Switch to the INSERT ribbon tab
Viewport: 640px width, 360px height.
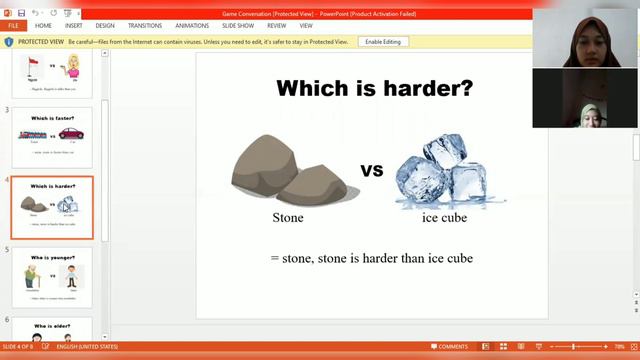click(x=73, y=26)
